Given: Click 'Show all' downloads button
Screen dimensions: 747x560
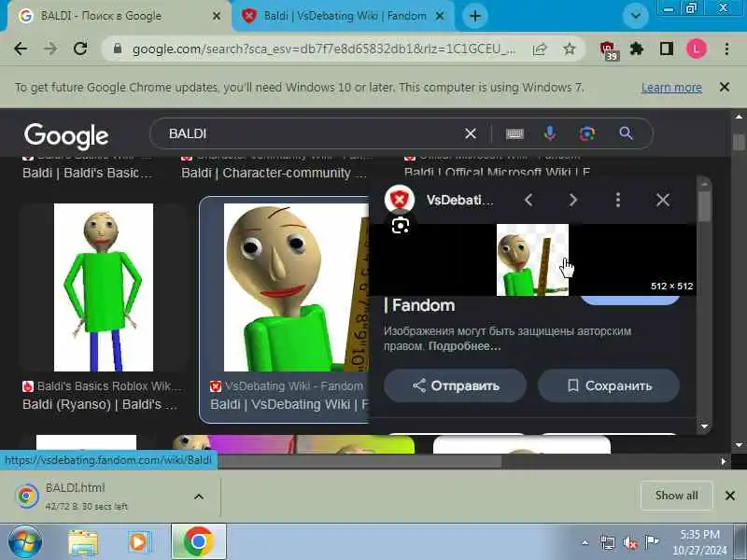Looking at the screenshot, I should tap(676, 496).
